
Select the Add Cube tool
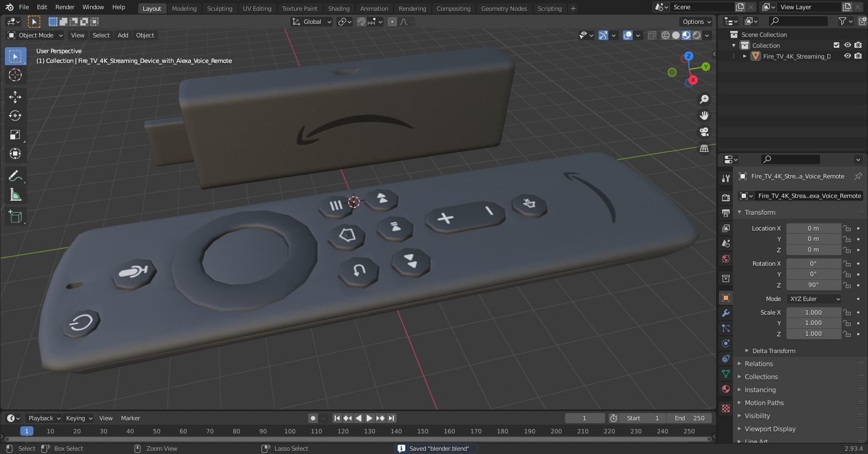[15, 216]
